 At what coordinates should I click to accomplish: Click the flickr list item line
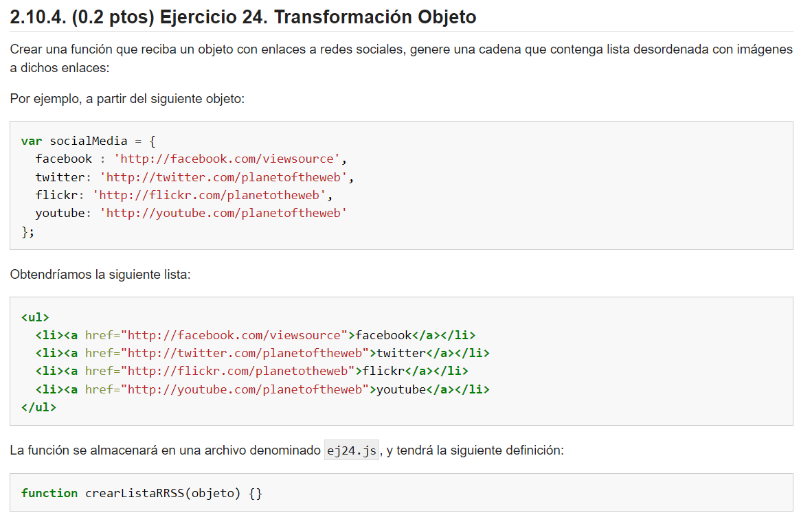click(x=251, y=371)
